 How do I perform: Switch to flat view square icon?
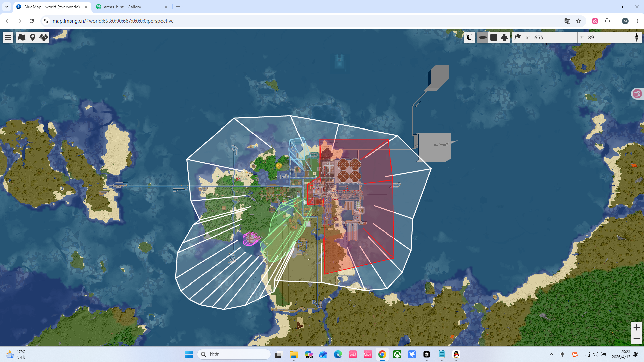[494, 37]
